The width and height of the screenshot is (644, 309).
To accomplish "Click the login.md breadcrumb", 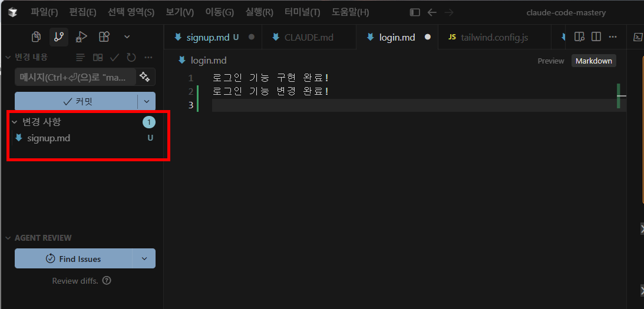I will click(x=209, y=61).
